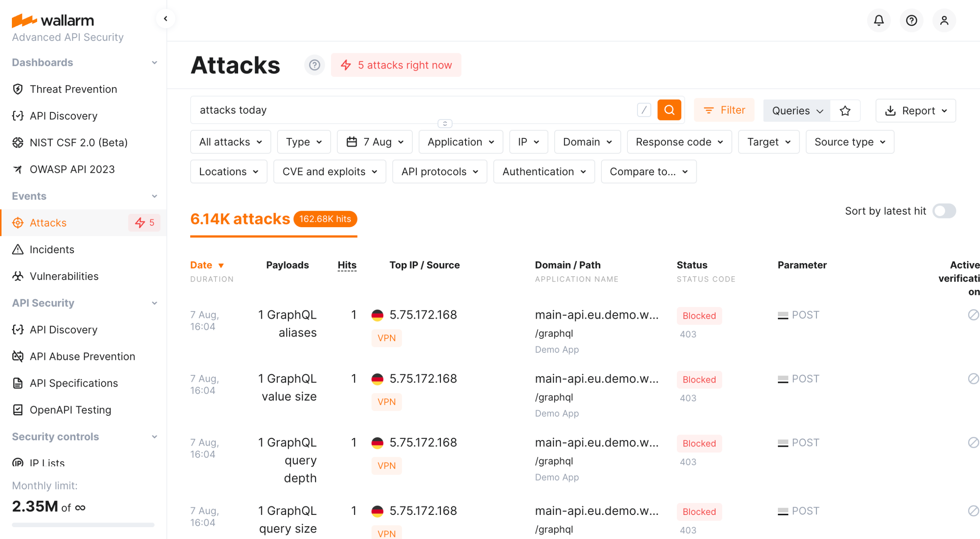Click the top-bar help question icon
980x539 pixels.
[x=911, y=20]
